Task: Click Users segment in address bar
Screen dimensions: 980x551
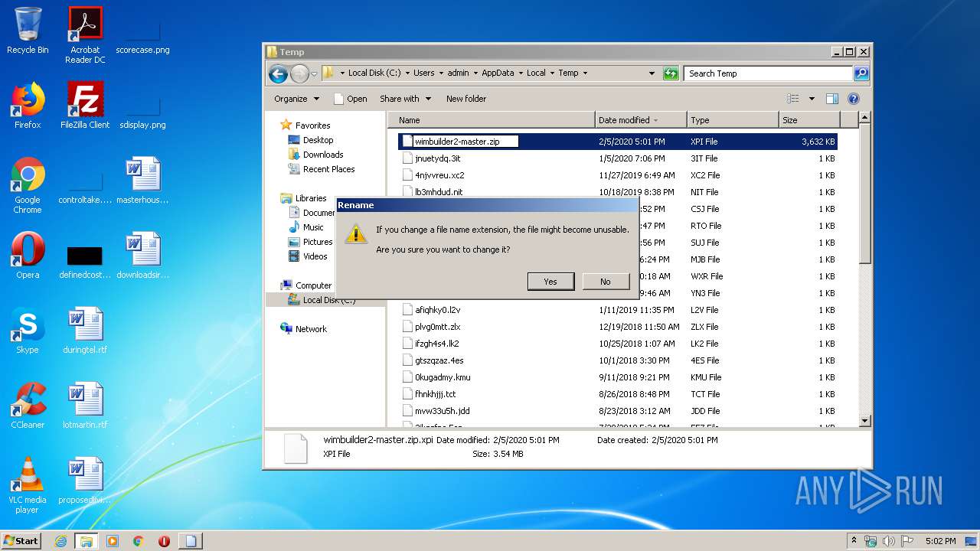Action: pos(424,73)
